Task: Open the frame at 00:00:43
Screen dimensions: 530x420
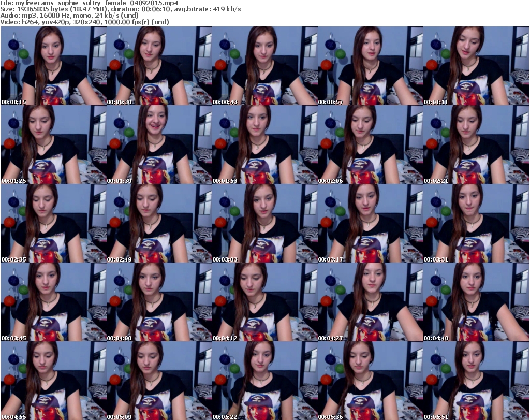Action: pyautogui.click(x=264, y=66)
